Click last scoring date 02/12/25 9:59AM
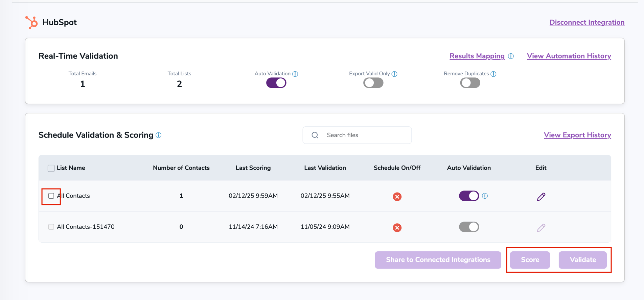The image size is (644, 300). coord(253,196)
